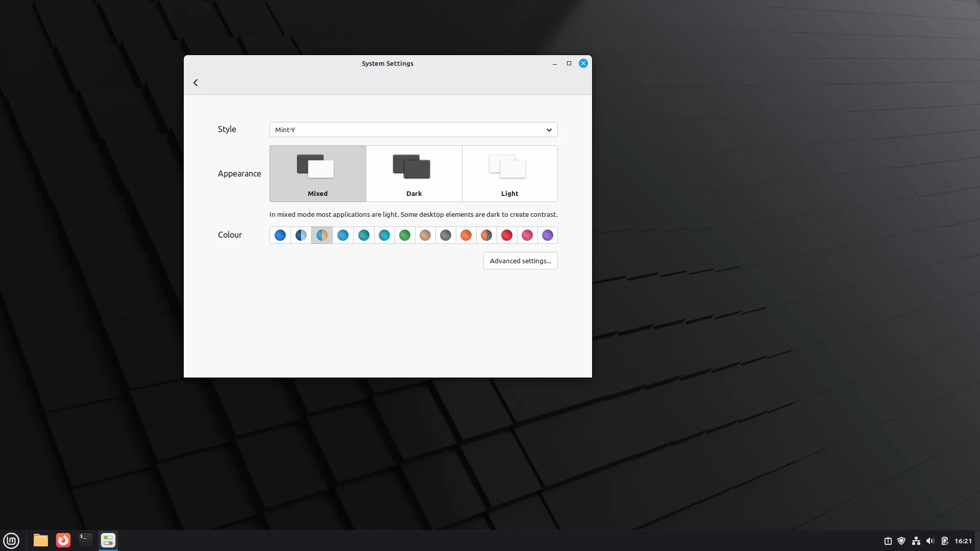Select the Dark appearance mode

point(414,173)
